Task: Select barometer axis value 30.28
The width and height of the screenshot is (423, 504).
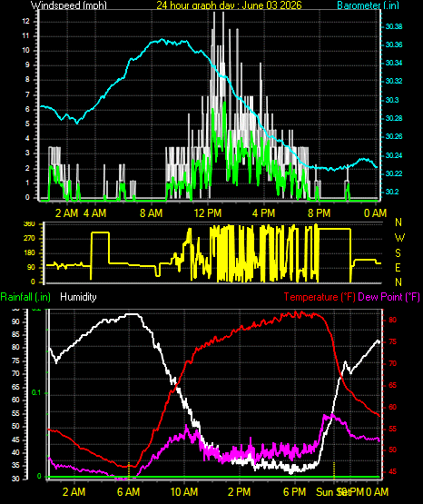Action: [x=394, y=118]
